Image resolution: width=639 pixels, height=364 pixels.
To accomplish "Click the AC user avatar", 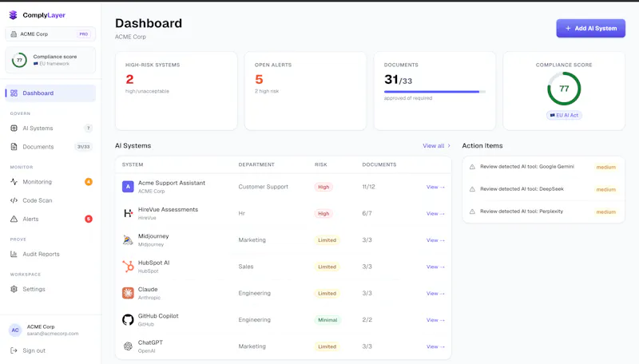I will click(x=15, y=330).
